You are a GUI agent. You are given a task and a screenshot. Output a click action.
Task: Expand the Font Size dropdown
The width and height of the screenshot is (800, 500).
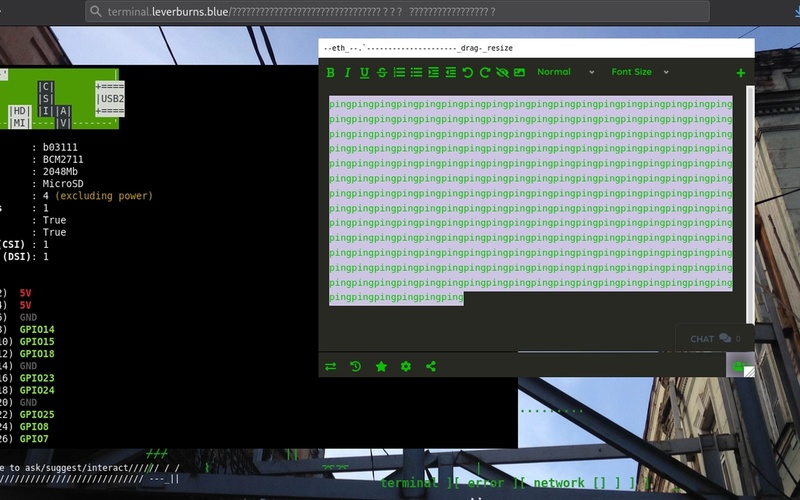(x=640, y=72)
